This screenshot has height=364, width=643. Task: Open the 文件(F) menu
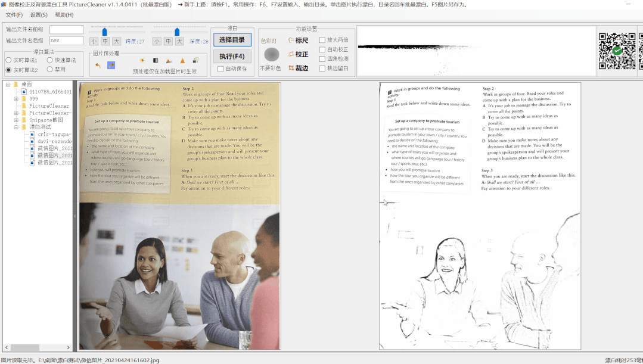14,15
